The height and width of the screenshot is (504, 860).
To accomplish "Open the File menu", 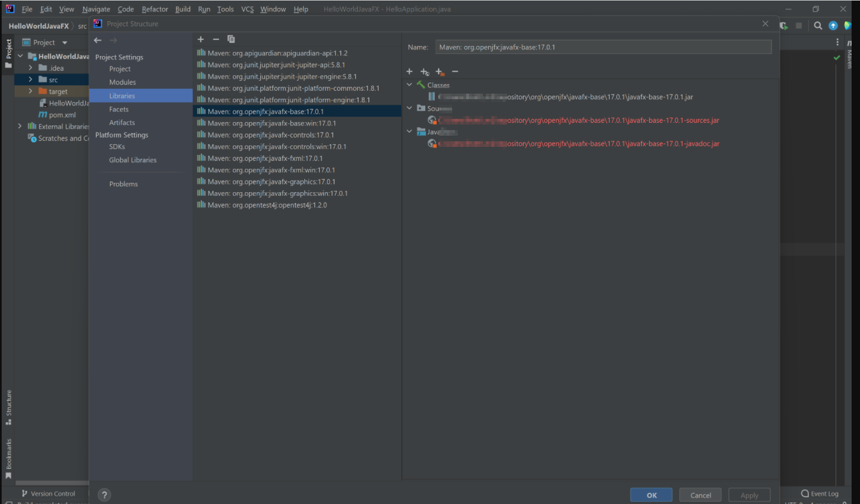I will [x=27, y=9].
